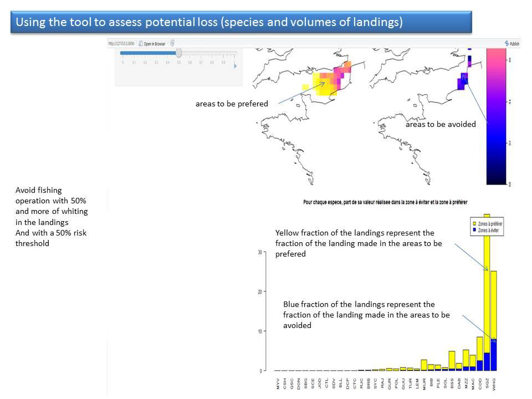Click the http://127.0.0.1:3656 address text
The height and width of the screenshot is (399, 532).
click(121, 43)
